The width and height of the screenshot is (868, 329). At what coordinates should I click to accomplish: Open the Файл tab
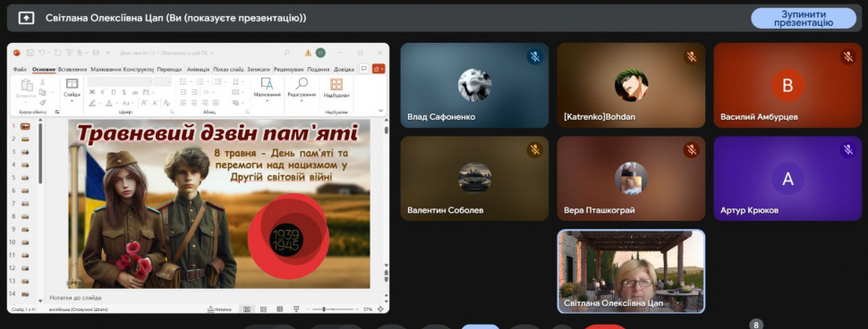20,70
